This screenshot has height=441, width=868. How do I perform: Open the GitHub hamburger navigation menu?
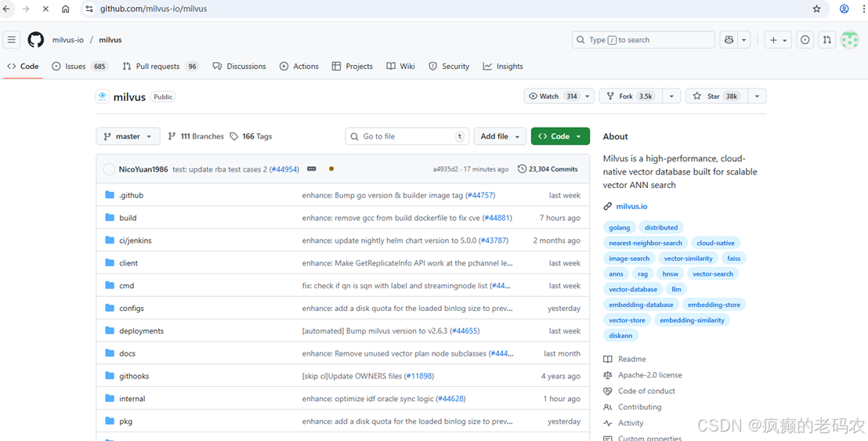[x=12, y=40]
